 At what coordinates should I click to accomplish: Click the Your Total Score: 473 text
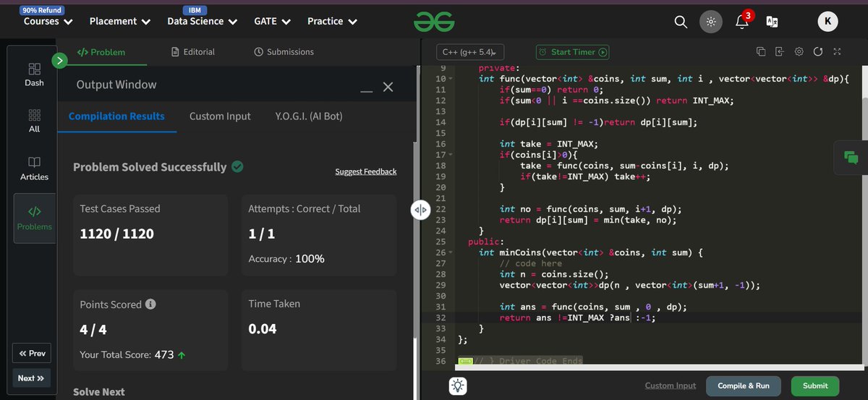pyautogui.click(x=132, y=355)
